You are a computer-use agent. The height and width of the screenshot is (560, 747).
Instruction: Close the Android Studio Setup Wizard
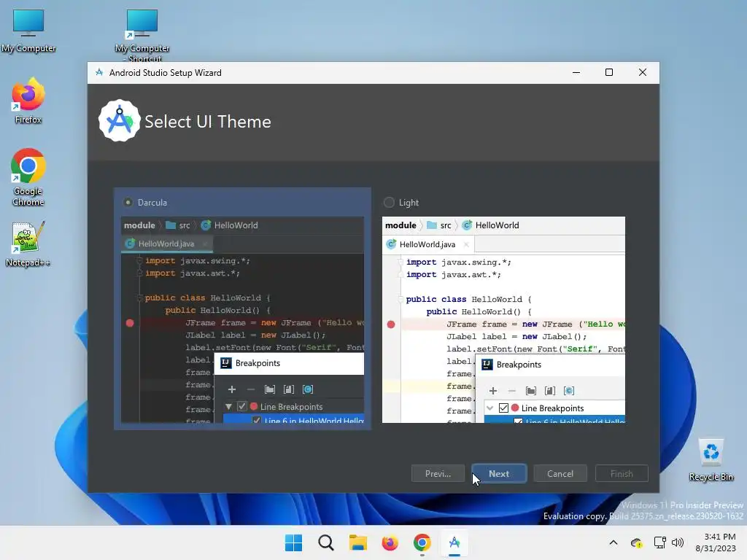643,72
